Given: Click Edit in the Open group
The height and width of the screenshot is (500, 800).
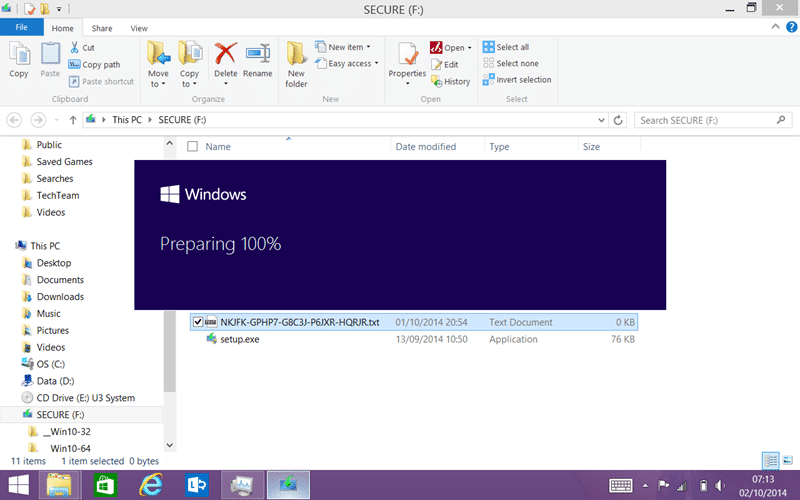Looking at the screenshot, I should coord(445,65).
